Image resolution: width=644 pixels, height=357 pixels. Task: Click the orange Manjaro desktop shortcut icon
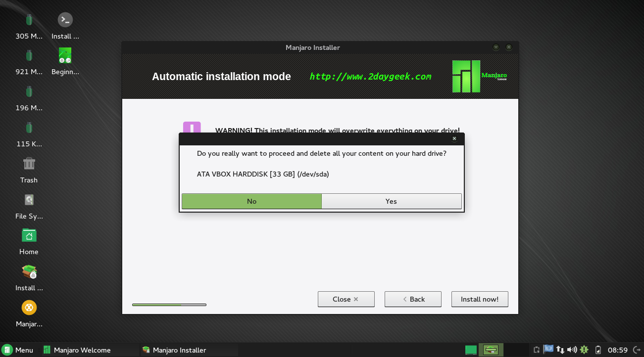29,308
